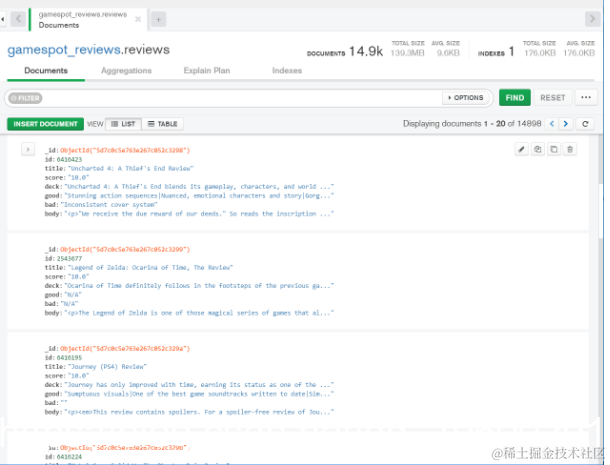Click the Ocarina of Time title value
The width and height of the screenshot is (610, 465).
[150, 268]
